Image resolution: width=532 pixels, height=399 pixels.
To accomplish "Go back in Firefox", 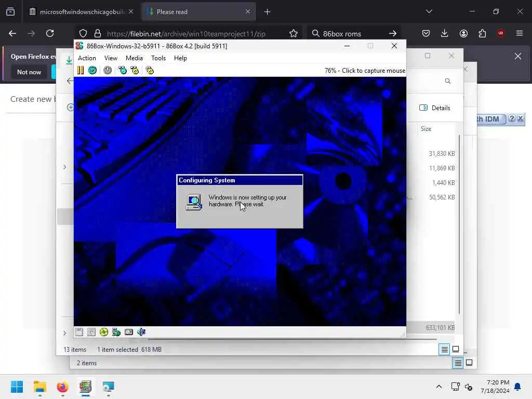I will pyautogui.click(x=12, y=33).
